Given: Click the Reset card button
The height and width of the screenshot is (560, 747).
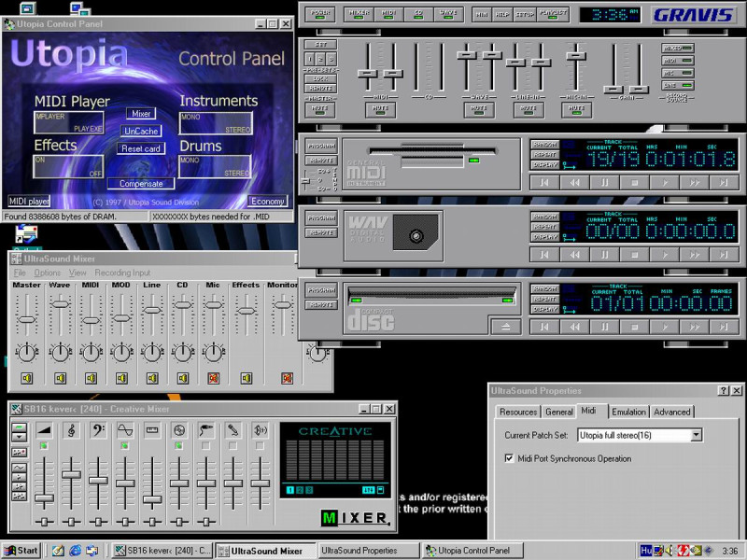Looking at the screenshot, I should 141,148.
